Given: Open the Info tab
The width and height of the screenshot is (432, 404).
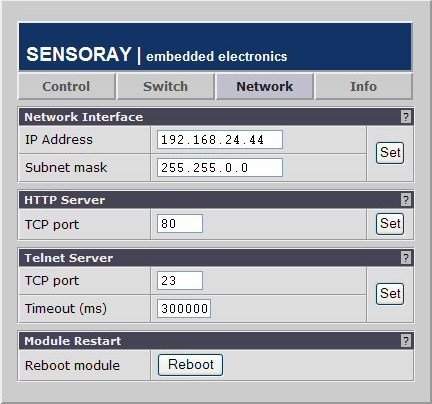Looking at the screenshot, I should tap(363, 87).
